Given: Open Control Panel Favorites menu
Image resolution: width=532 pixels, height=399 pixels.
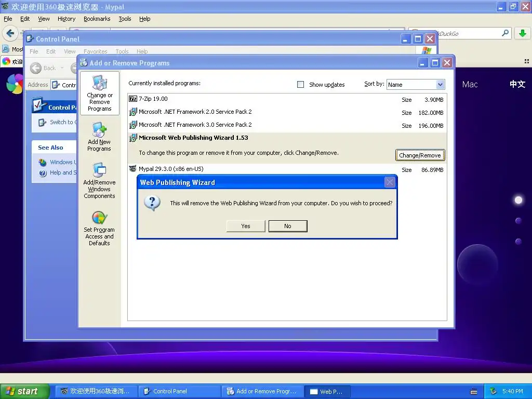Looking at the screenshot, I should [x=96, y=51].
